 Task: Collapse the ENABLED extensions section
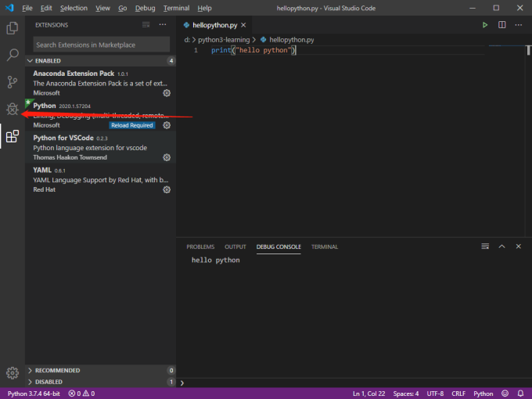[100, 61]
